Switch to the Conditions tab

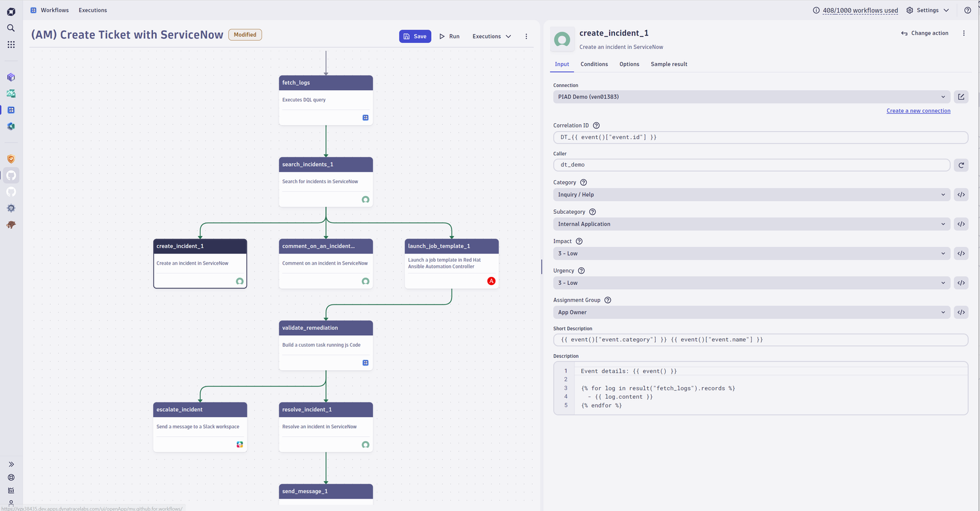pos(594,64)
